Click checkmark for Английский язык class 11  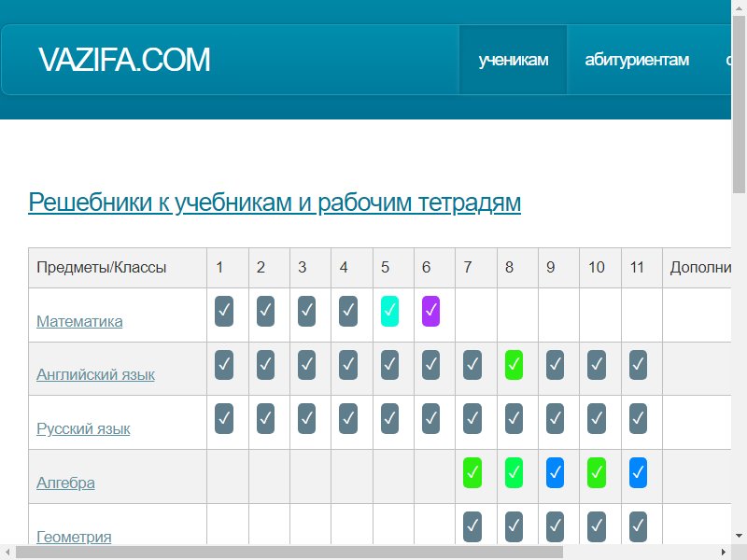point(638,365)
